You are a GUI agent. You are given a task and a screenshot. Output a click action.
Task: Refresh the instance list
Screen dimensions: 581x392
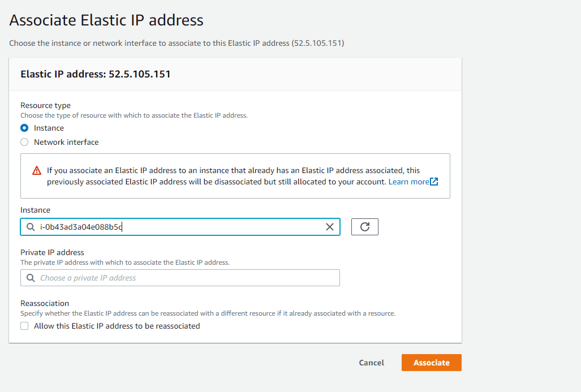coord(364,227)
